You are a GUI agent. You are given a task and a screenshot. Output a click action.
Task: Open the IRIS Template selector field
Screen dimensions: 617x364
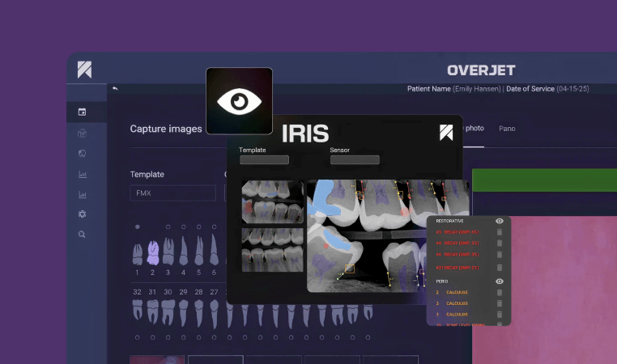click(265, 159)
